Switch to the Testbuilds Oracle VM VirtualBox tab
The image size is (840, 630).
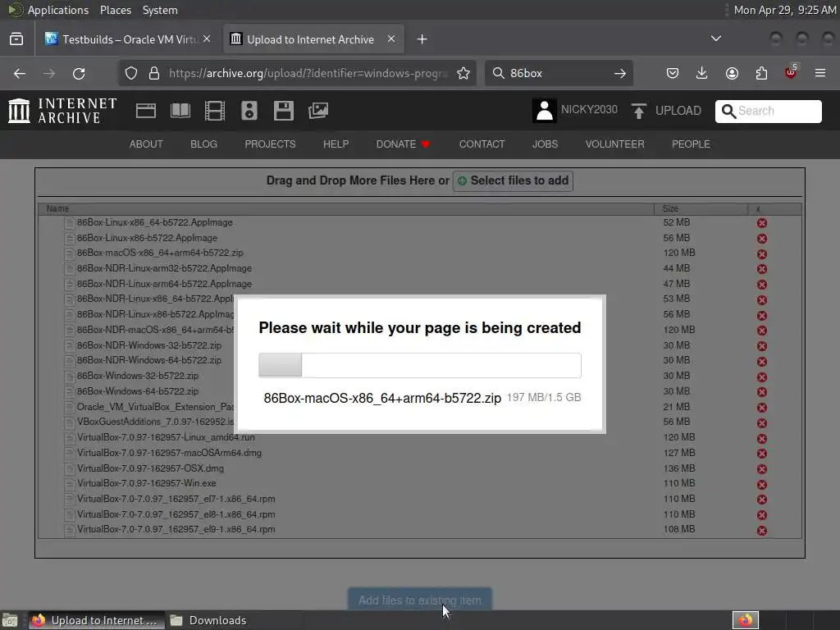coord(127,39)
